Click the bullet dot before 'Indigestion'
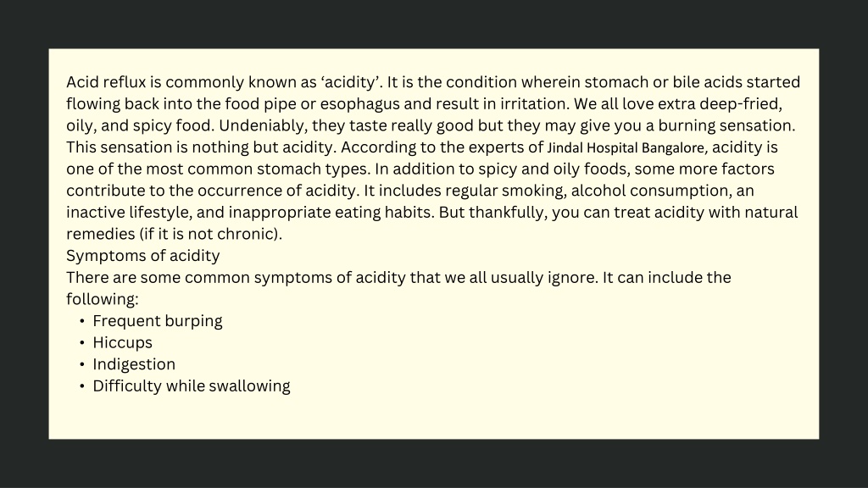The height and width of the screenshot is (488, 868). [82, 364]
